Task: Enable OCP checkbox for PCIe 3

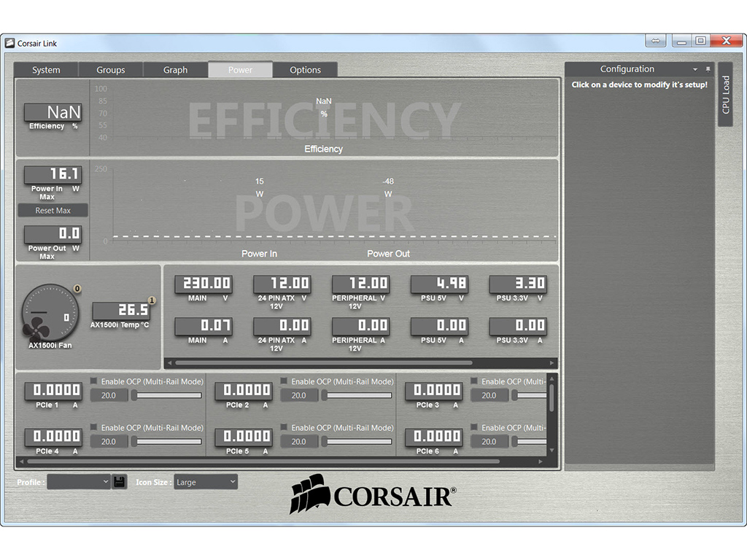Action: pos(474,381)
